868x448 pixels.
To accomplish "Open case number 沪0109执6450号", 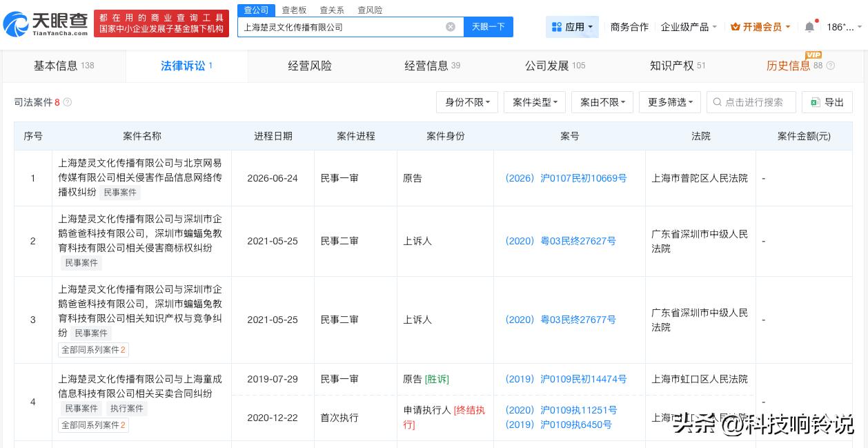I will coord(558,425).
